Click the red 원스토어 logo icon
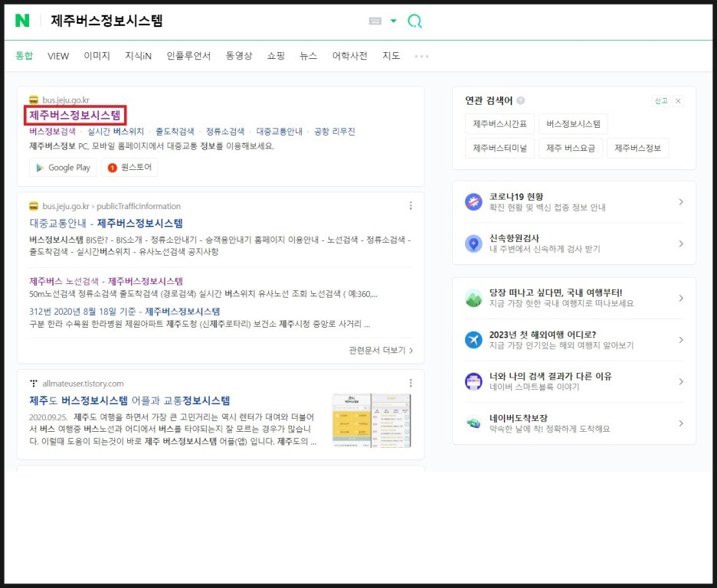This screenshot has width=717, height=588. pyautogui.click(x=112, y=168)
